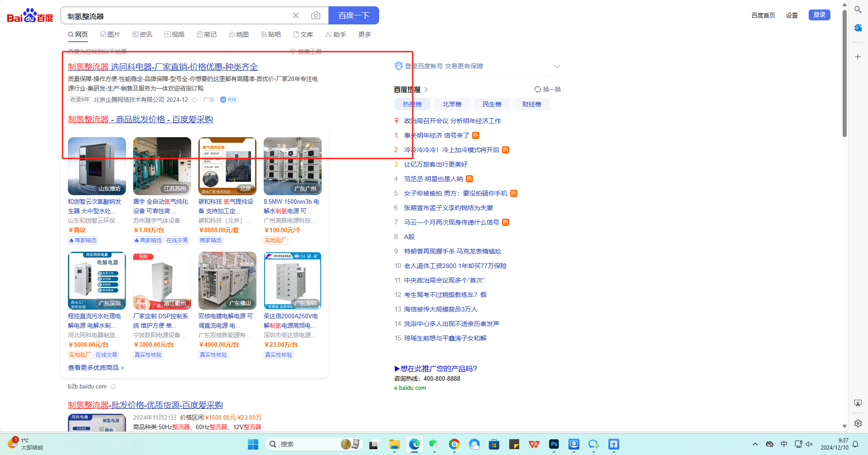Image resolution: width=868 pixels, height=455 pixels.
Task: Click the screenshot icon above the sidebar gear
Action: point(858,403)
